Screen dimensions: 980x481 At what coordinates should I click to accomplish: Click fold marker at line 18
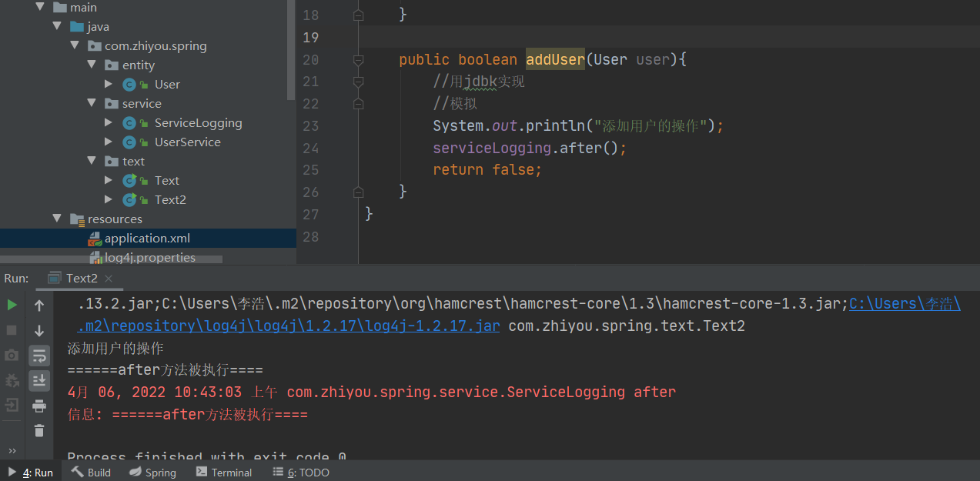point(358,15)
